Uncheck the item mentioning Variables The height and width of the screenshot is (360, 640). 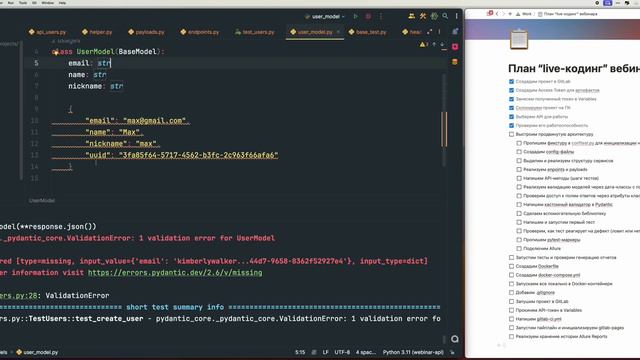coord(511,99)
